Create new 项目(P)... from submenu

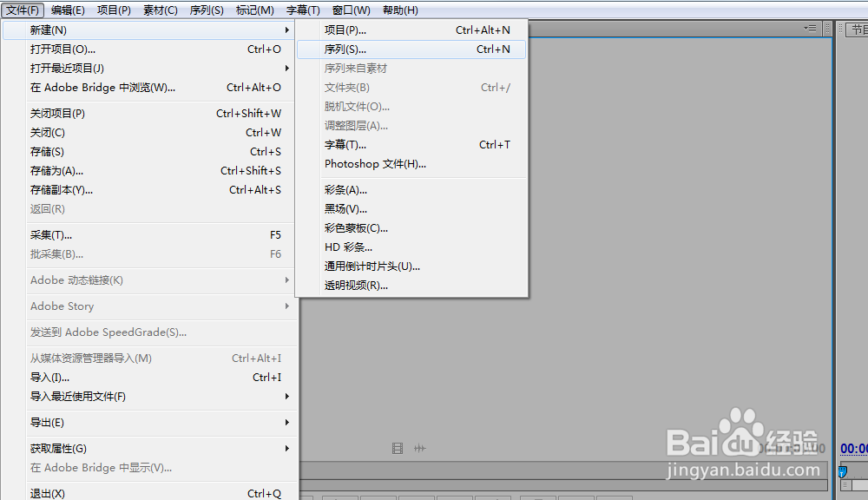pyautogui.click(x=411, y=30)
